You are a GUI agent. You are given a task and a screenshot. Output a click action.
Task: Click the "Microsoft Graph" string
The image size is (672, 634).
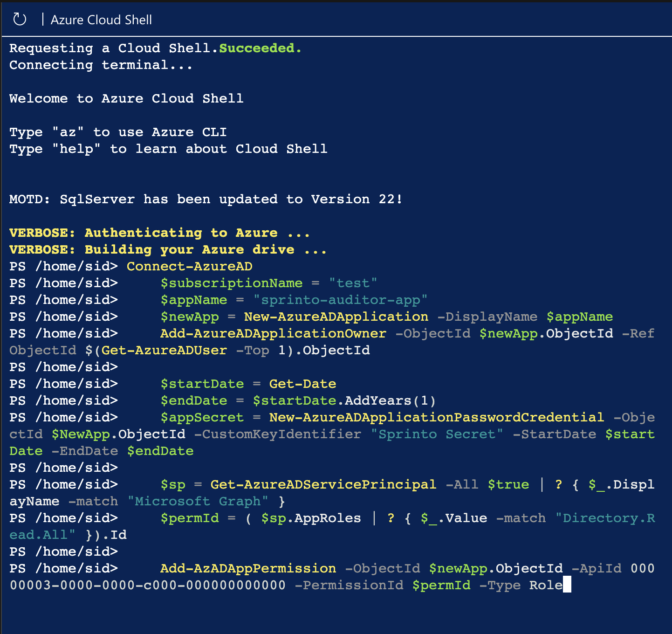pos(198,501)
